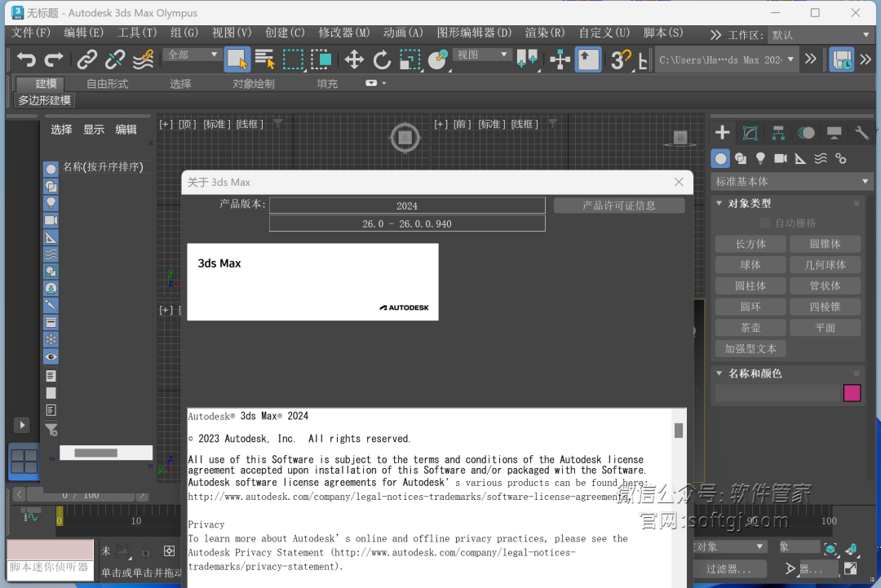
Task: Open the Modify tab in the command panel
Action: 750,133
